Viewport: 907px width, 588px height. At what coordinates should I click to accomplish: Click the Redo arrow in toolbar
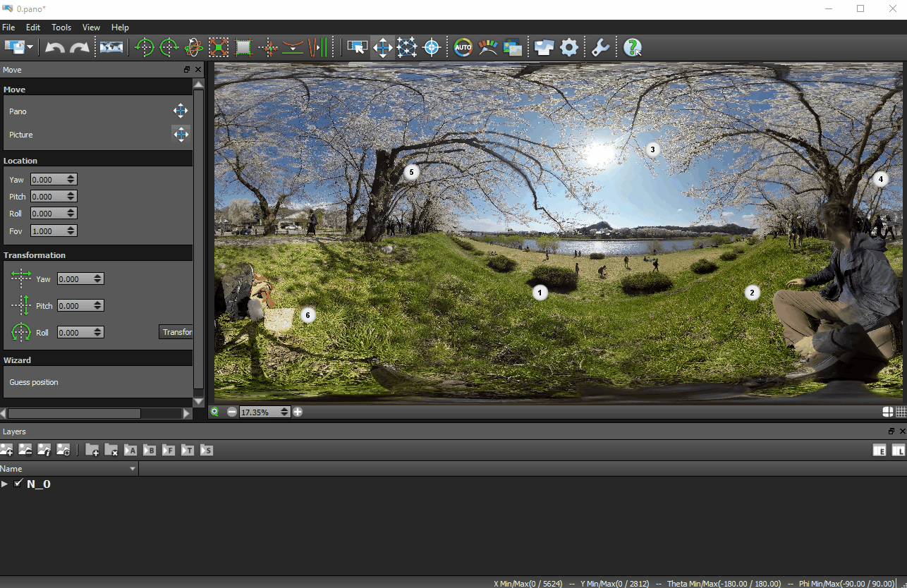(80, 48)
